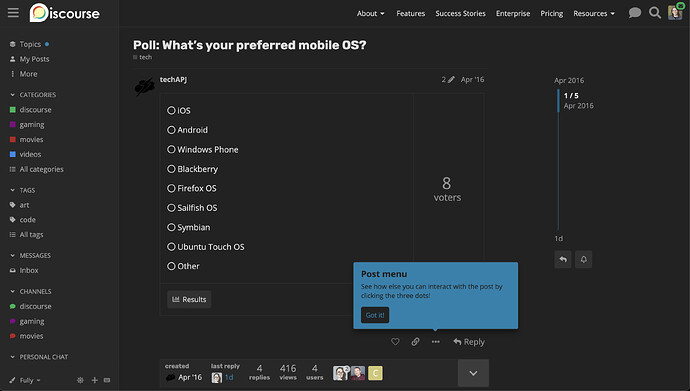
Task: Collapse the TAGS sidebar section
Action: click(22, 190)
